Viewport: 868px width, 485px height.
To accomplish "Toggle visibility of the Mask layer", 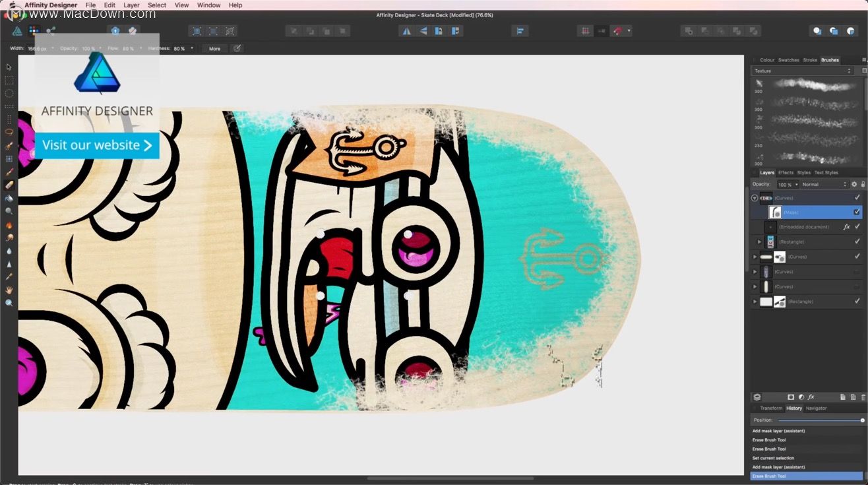I will (x=857, y=212).
